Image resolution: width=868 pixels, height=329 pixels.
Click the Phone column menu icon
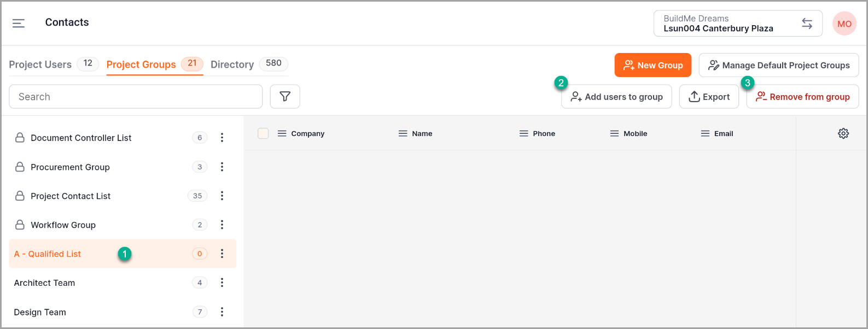[524, 133]
